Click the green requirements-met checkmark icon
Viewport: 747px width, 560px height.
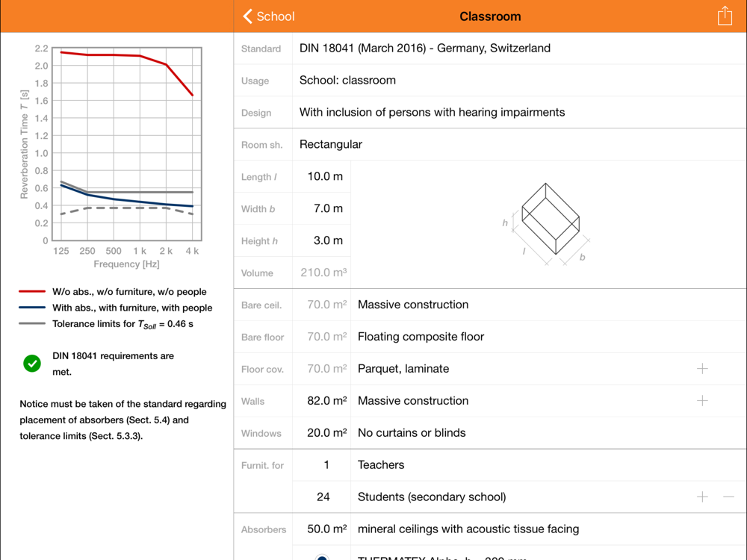click(32, 364)
